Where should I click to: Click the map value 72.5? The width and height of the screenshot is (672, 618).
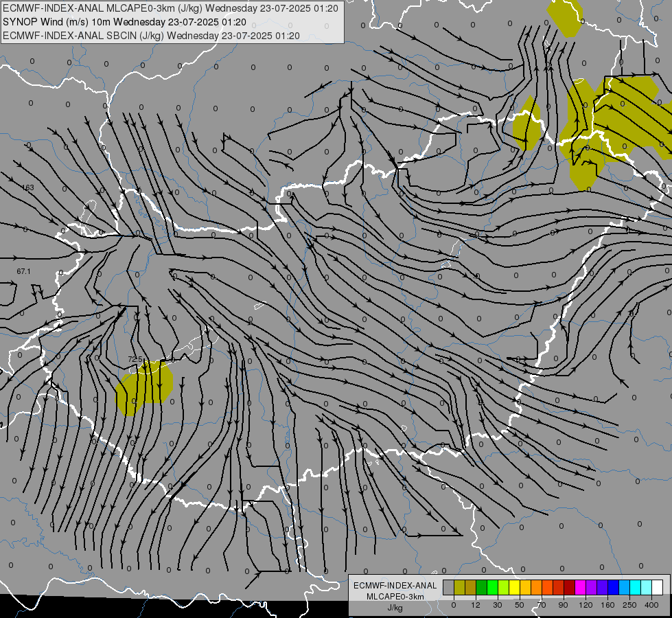coord(135,359)
